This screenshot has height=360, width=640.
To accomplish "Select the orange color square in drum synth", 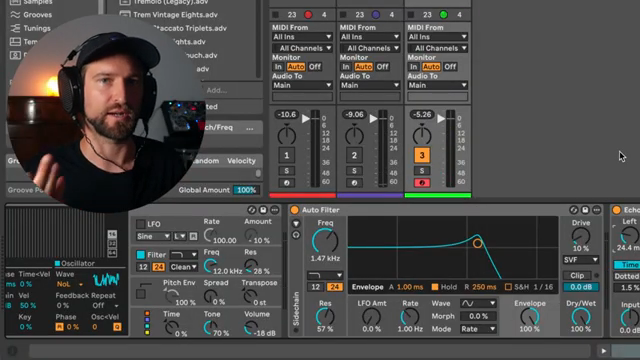I will tap(147, 313).
